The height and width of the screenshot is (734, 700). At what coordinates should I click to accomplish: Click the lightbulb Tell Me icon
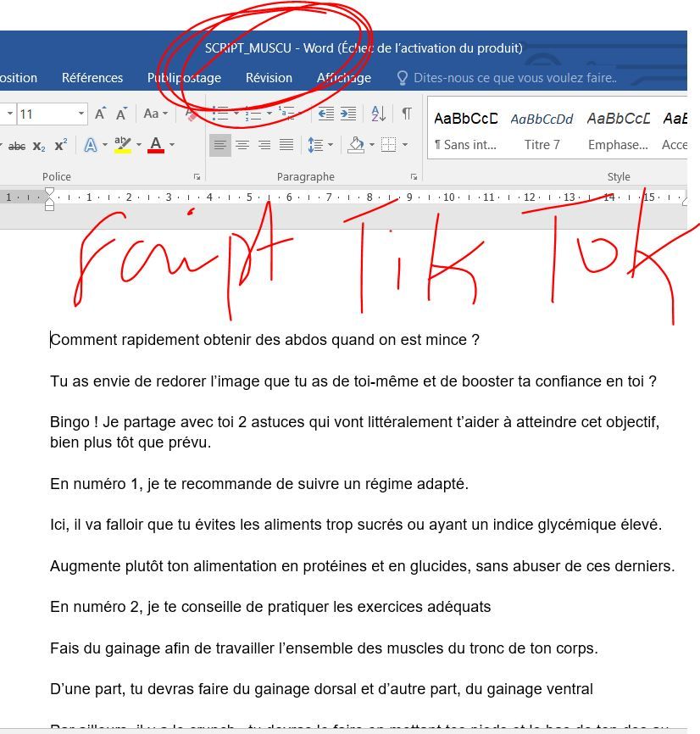pos(402,78)
